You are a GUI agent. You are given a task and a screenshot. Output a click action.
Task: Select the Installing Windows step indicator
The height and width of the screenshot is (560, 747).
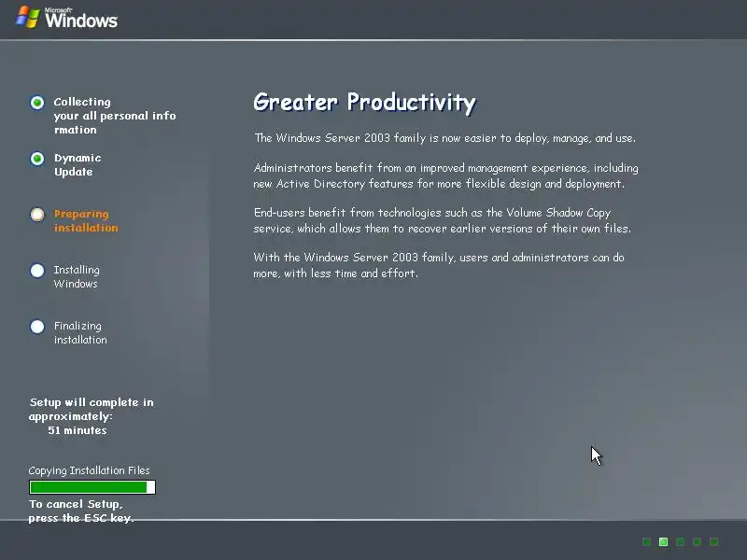point(37,271)
